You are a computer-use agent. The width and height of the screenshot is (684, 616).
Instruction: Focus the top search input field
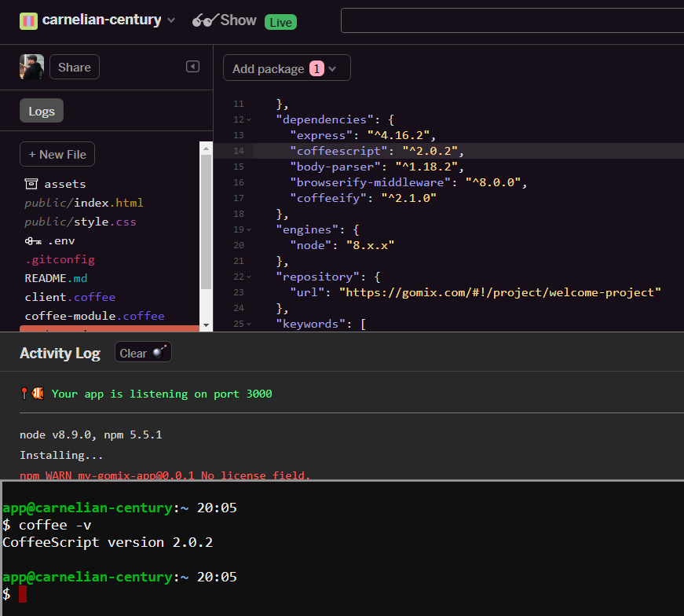pos(512,20)
